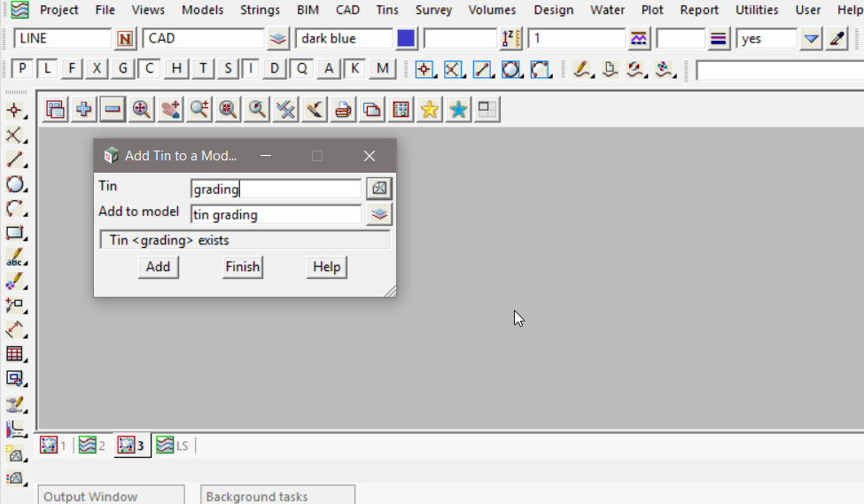The height and width of the screenshot is (504, 864).
Task: Click Add in Add Tin dialog
Action: coord(158,268)
